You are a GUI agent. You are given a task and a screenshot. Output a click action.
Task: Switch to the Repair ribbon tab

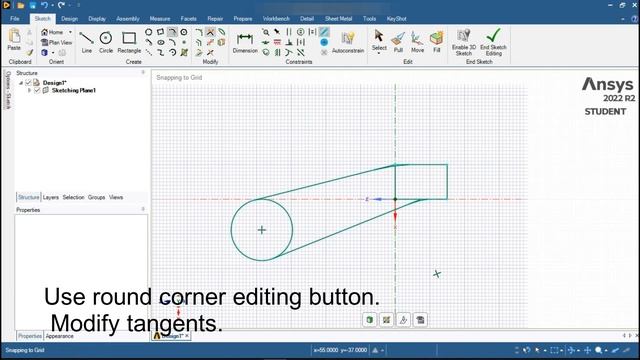click(x=215, y=19)
